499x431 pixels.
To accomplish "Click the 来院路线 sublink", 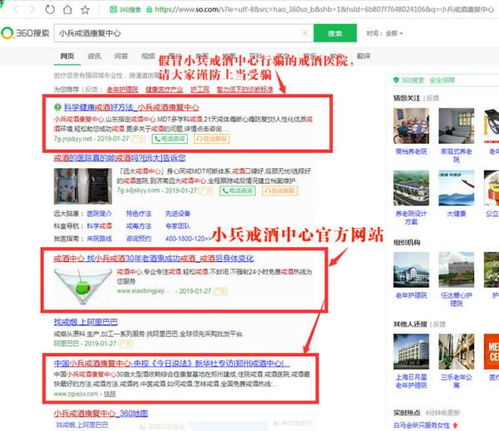I will pos(99,239).
